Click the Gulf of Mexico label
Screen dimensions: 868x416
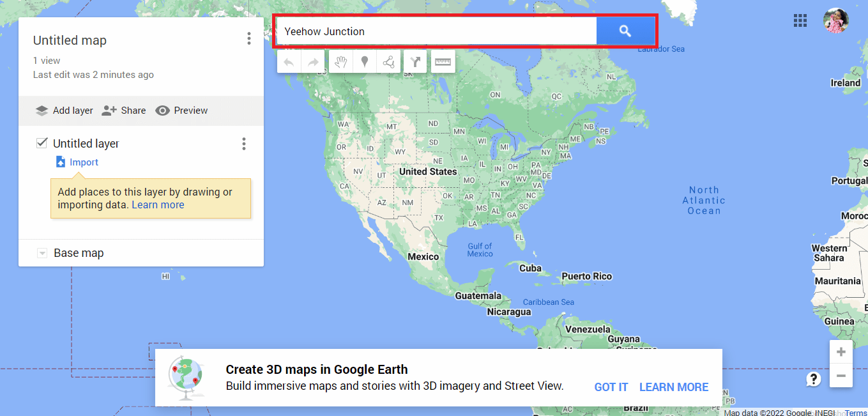[480, 250]
